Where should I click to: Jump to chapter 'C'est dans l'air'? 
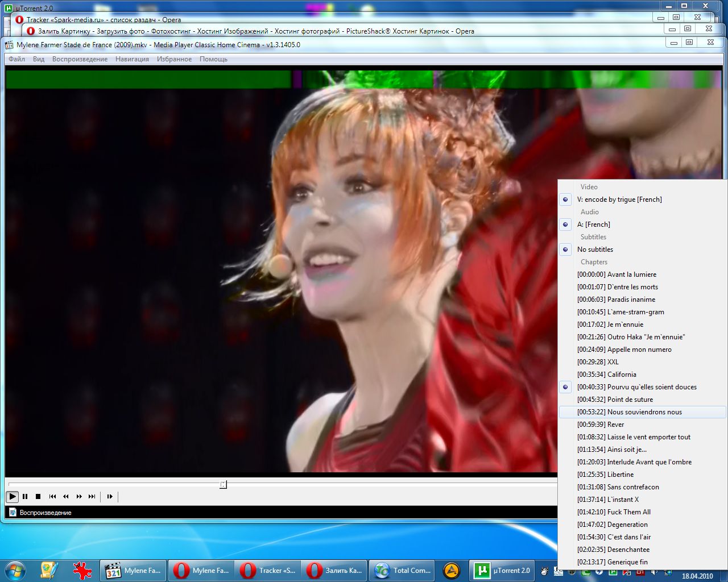pyautogui.click(x=643, y=537)
